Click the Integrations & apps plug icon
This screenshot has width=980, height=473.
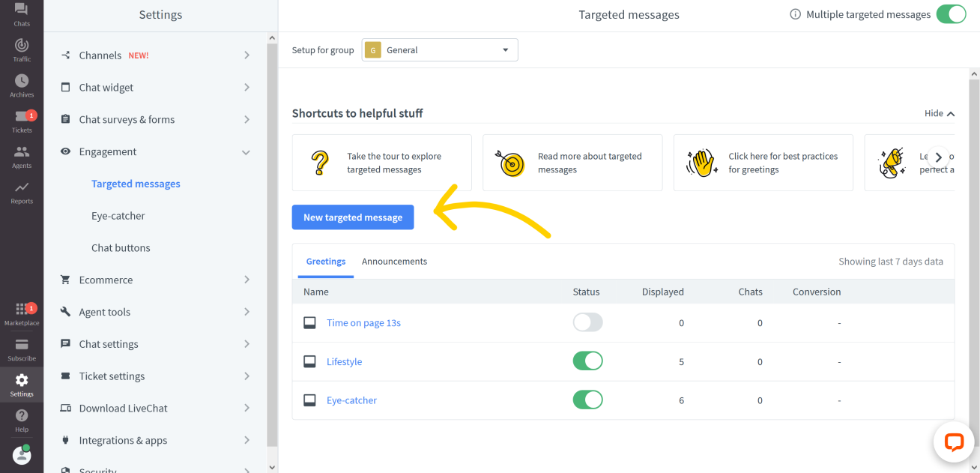[65, 440]
